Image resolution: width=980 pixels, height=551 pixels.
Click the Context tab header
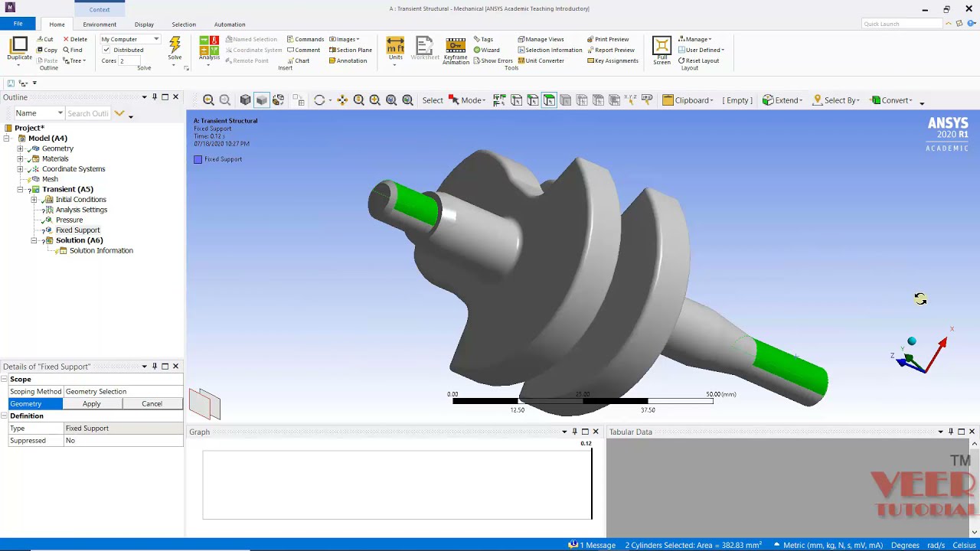pos(100,9)
